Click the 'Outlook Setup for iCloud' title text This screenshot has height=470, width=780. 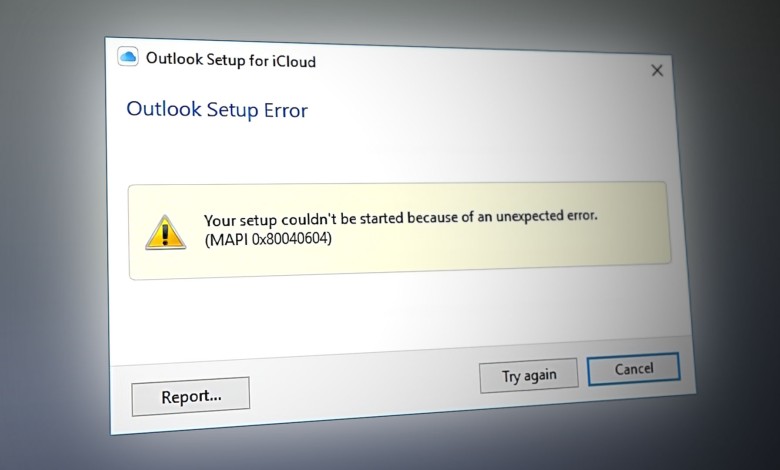pyautogui.click(x=230, y=60)
